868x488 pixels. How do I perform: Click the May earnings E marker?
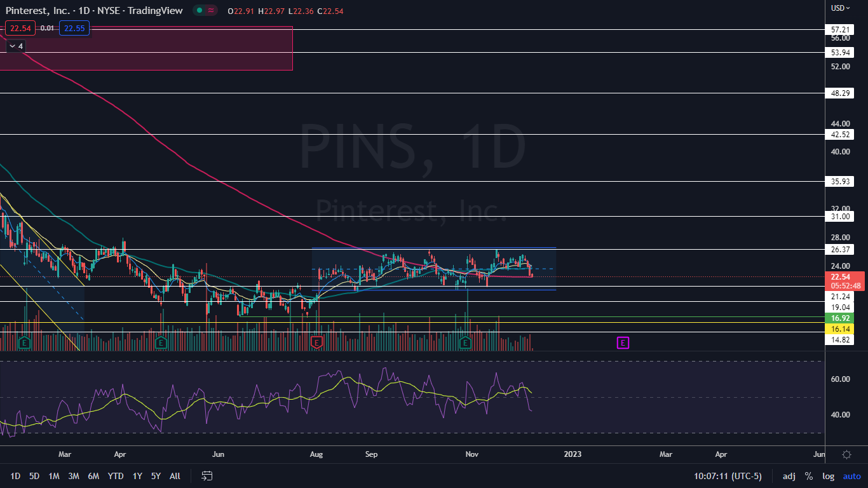pyautogui.click(x=161, y=343)
